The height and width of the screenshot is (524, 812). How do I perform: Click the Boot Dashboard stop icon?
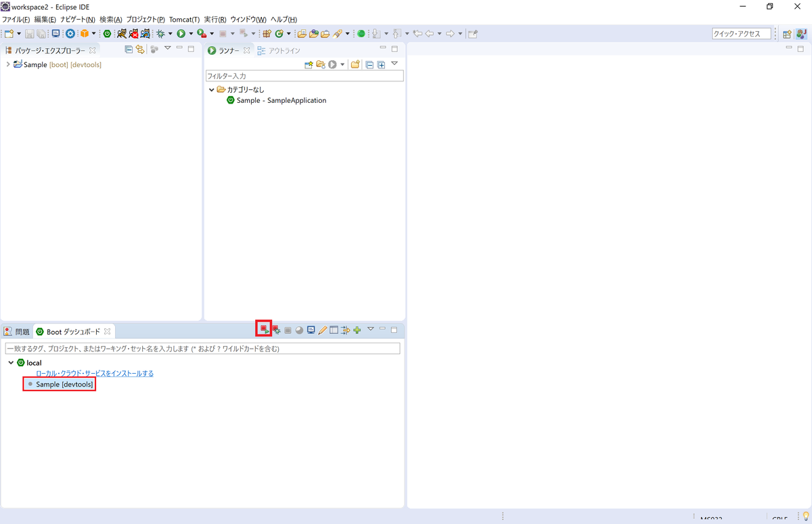tap(288, 330)
